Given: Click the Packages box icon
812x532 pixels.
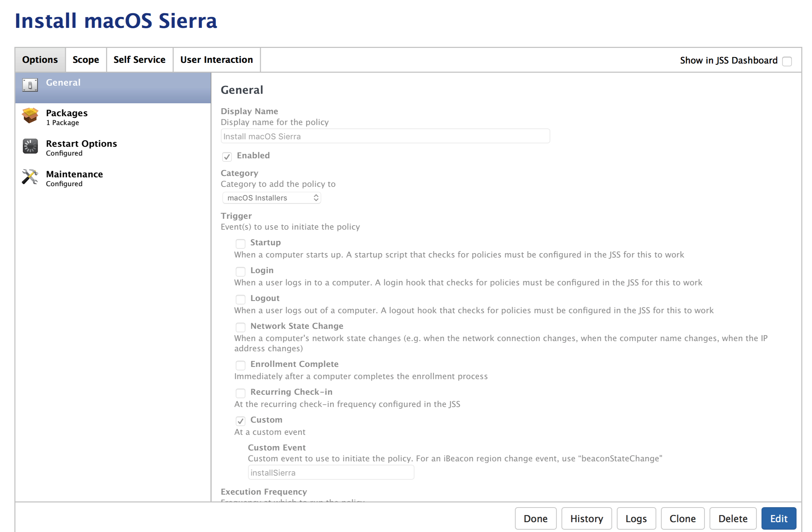Looking at the screenshot, I should click(30, 116).
